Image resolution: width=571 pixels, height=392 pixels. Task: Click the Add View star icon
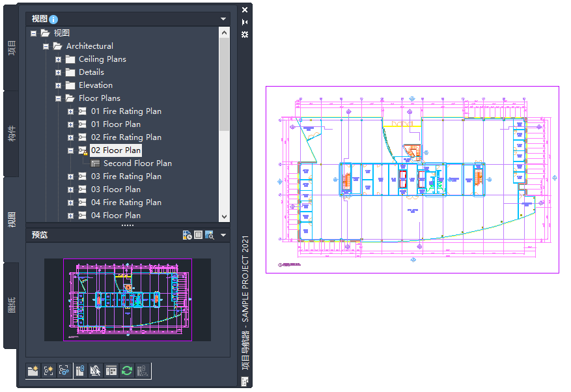tap(48, 371)
